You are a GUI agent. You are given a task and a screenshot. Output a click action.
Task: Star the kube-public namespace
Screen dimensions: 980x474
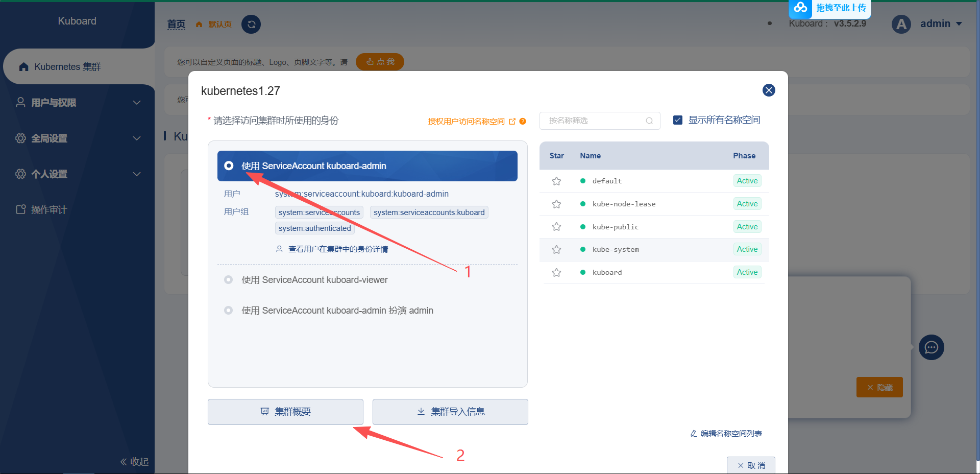[x=556, y=227]
